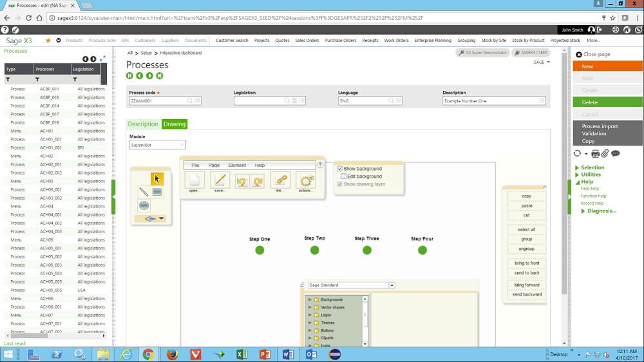Select the arrow pointer tool
644x362 pixels.
pyautogui.click(x=156, y=178)
